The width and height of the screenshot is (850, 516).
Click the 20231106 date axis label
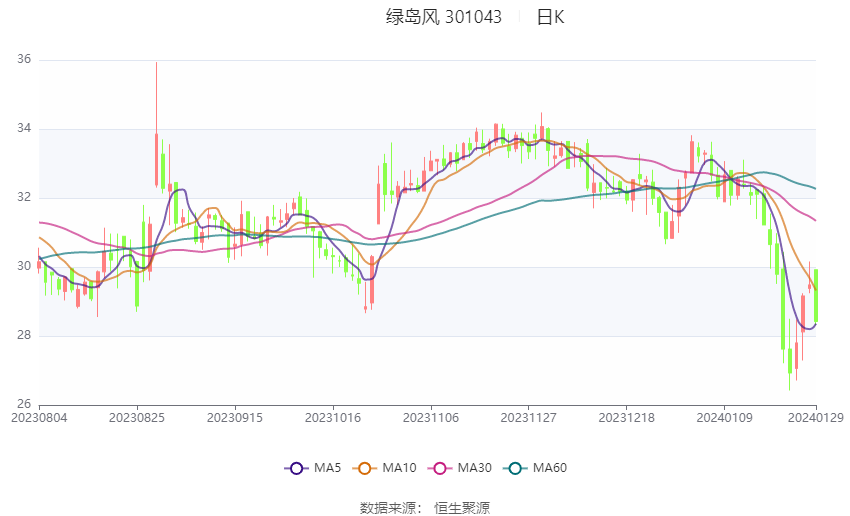[x=430, y=418]
